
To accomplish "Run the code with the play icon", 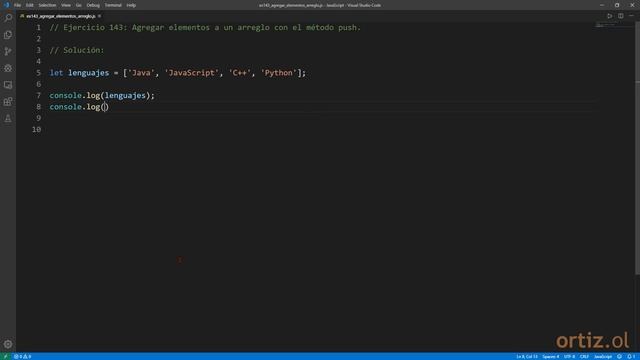I will 609,16.
